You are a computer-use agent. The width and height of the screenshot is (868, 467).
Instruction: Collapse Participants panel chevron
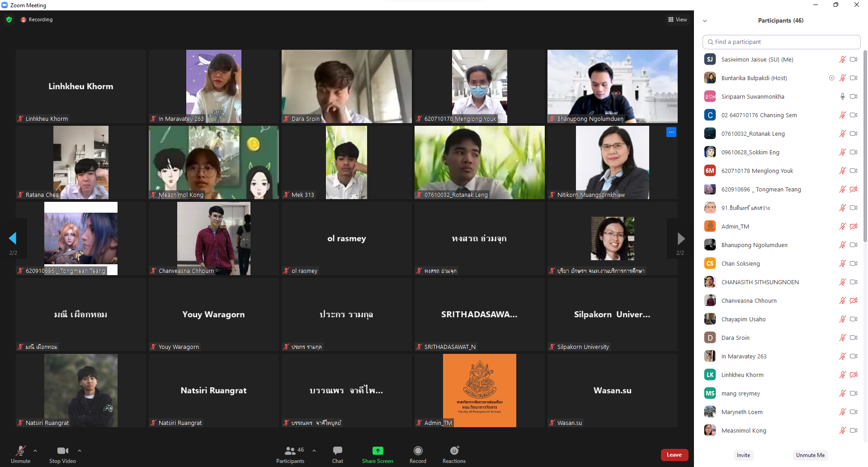705,21
